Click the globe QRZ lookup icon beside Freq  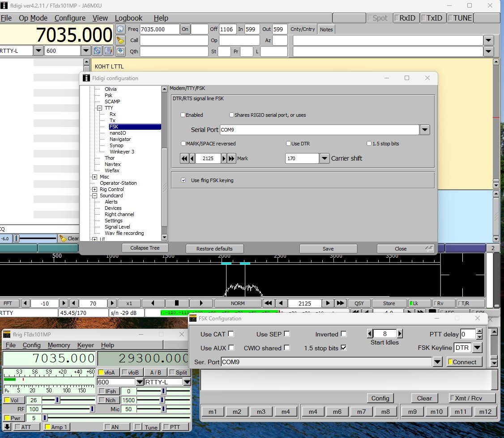pyautogui.click(x=120, y=29)
